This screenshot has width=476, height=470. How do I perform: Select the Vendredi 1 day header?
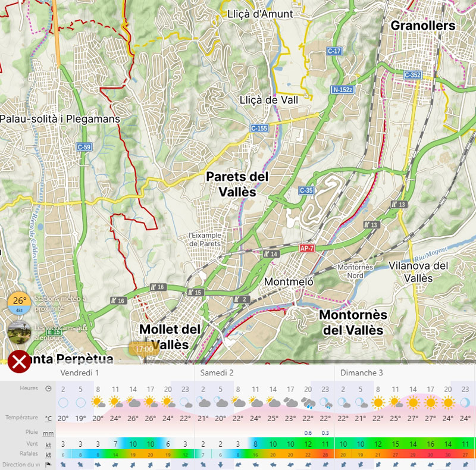point(80,372)
